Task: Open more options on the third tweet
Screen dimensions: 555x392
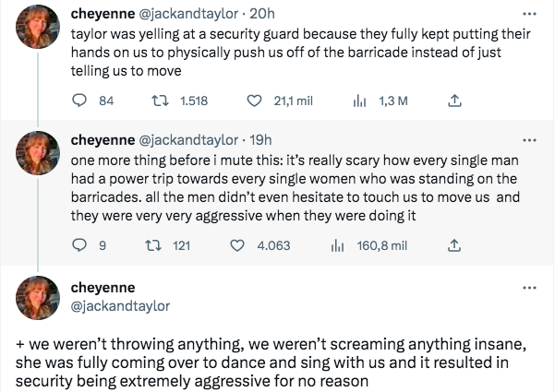Action: (528, 288)
